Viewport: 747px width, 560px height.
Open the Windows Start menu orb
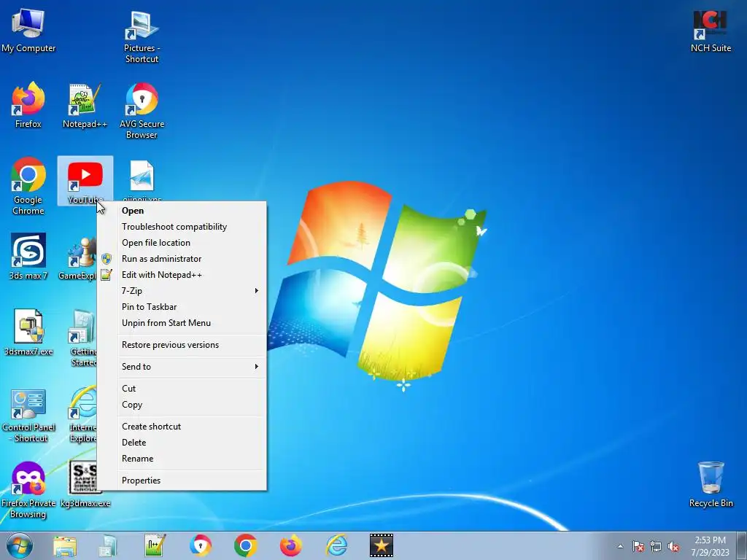(20, 545)
